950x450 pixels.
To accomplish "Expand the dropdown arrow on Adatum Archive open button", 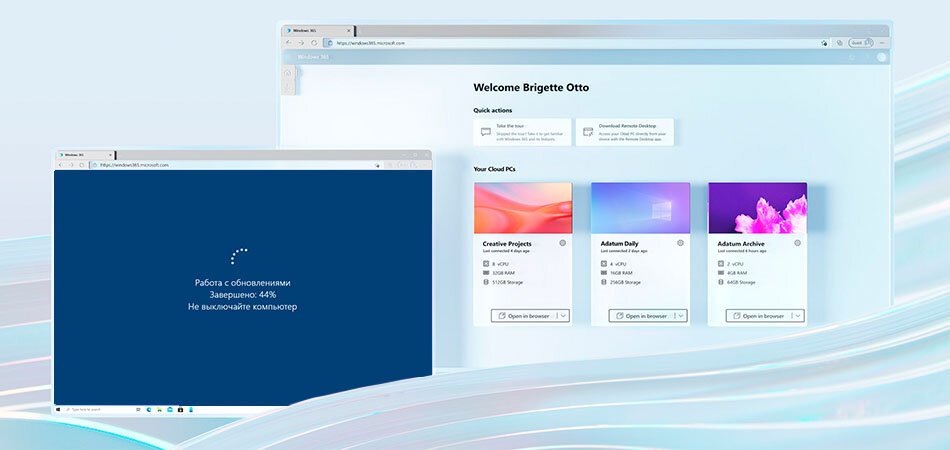I will 797,316.
